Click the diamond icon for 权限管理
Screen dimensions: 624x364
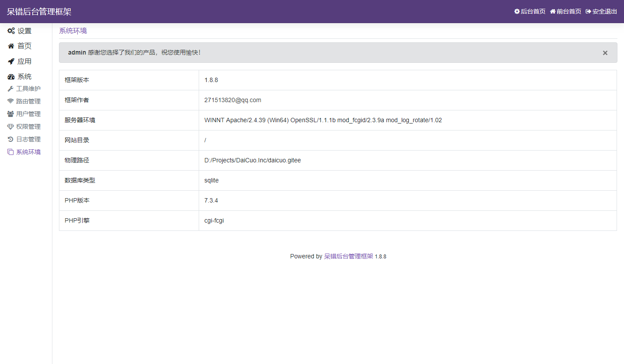click(x=10, y=127)
